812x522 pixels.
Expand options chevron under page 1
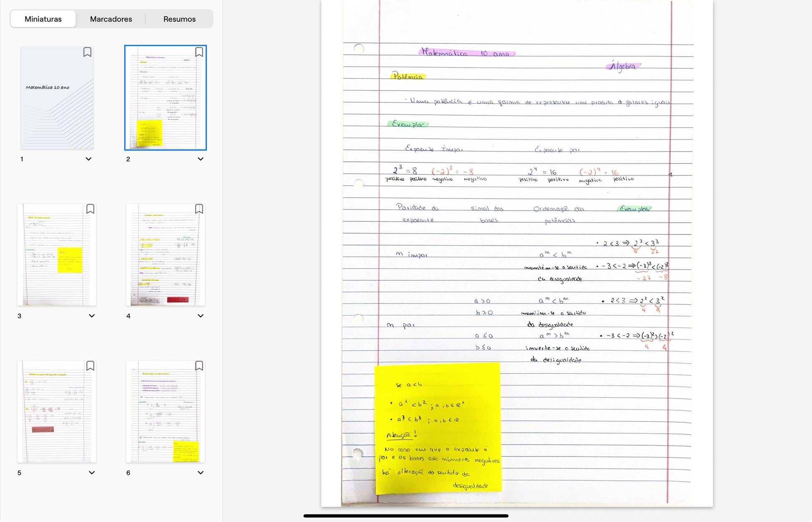point(88,159)
